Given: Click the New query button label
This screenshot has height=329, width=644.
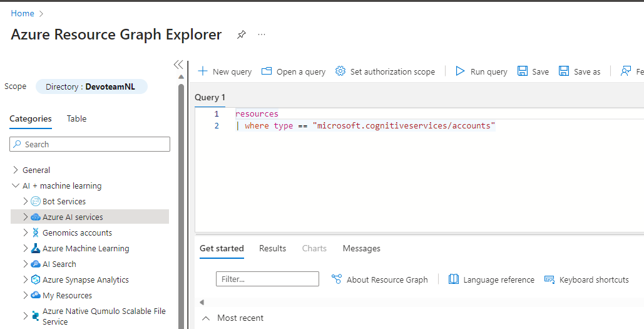Looking at the screenshot, I should click(x=232, y=71).
